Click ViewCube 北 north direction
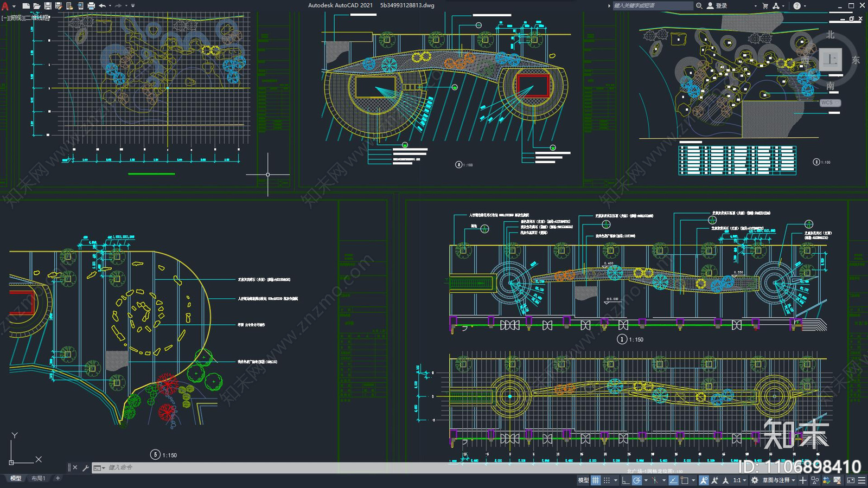Viewport: 868px width, 488px height. (x=830, y=35)
